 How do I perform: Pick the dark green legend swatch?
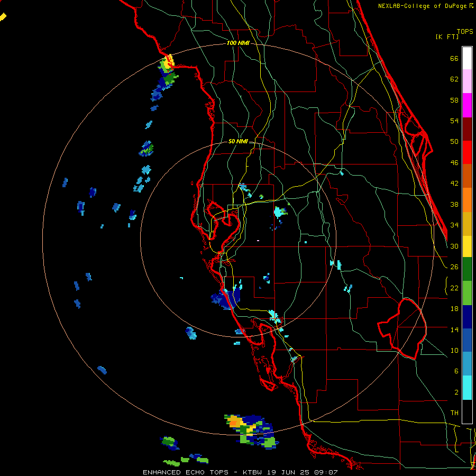click(x=467, y=269)
